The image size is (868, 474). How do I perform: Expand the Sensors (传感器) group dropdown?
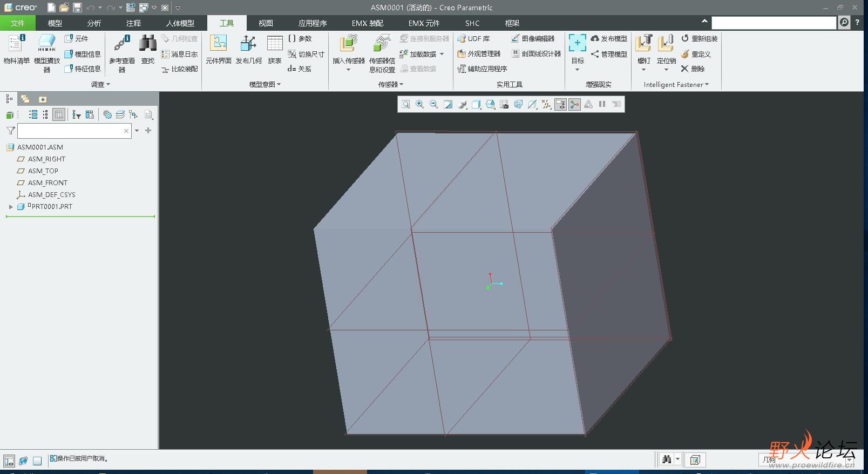point(391,84)
